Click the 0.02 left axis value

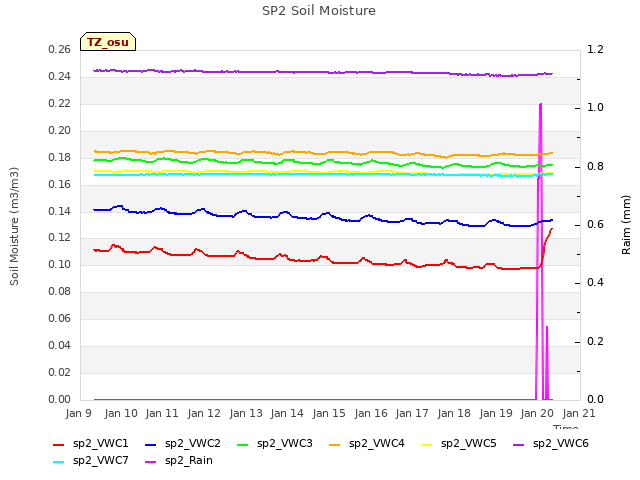[60, 373]
